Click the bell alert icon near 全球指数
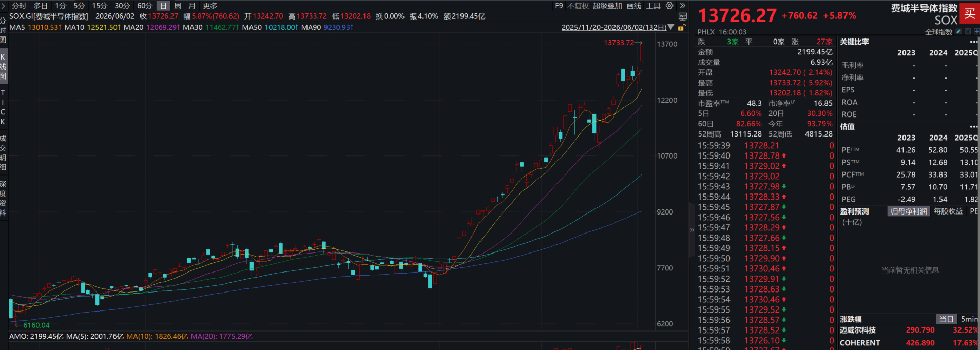Viewport: 980px width, 350px height. 968,32
